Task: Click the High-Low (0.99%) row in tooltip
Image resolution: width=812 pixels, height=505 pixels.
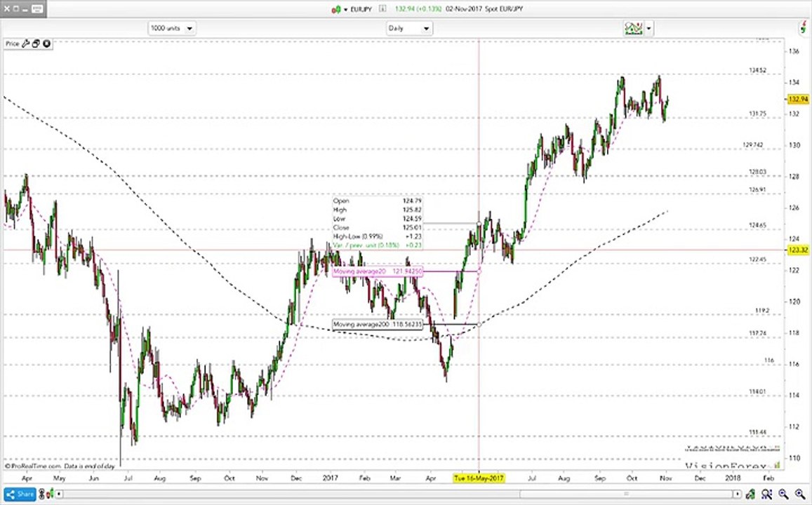Action: coord(378,236)
